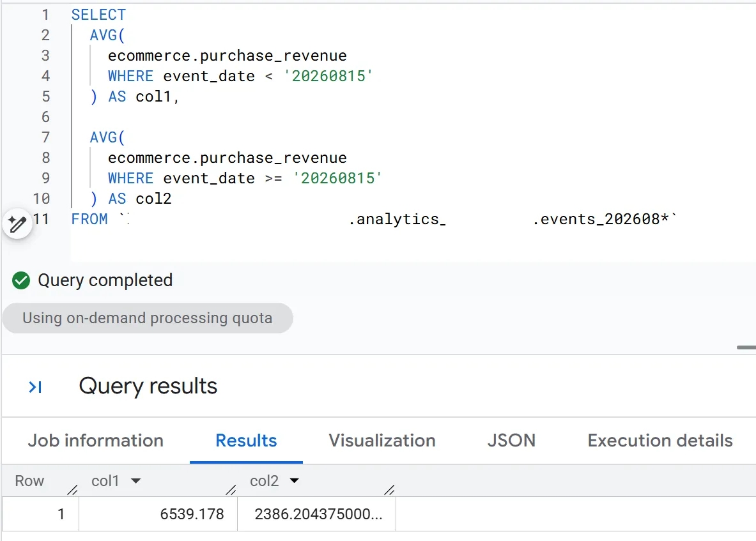Select the Results tab
Screen dimensions: 756x541
coord(247,440)
